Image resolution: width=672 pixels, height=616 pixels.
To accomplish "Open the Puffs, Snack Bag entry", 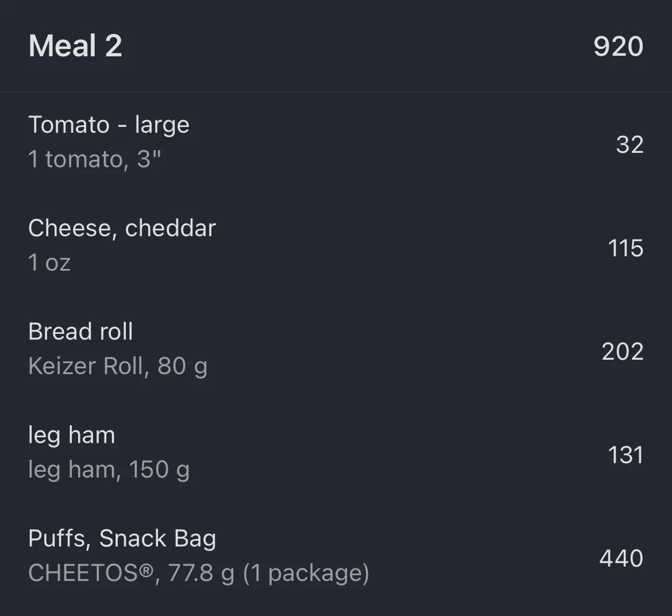I will coord(122,538).
